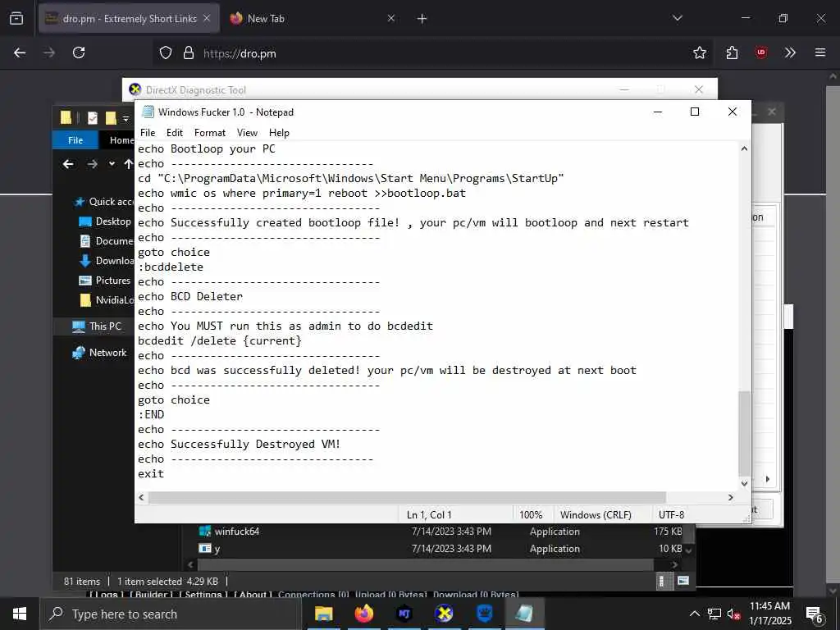840x630 pixels.
Task: Open the Firefox extensions puzzle icon
Action: tap(732, 52)
